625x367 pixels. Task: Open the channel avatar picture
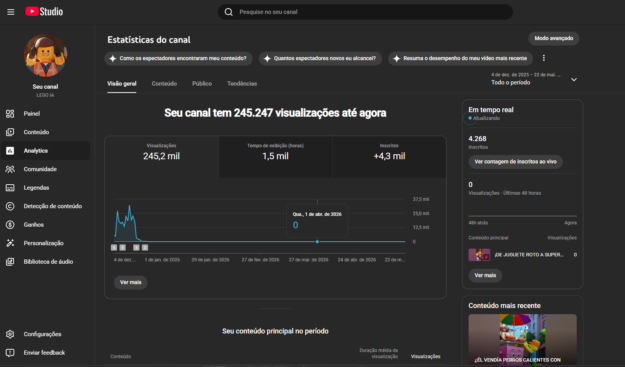point(45,55)
